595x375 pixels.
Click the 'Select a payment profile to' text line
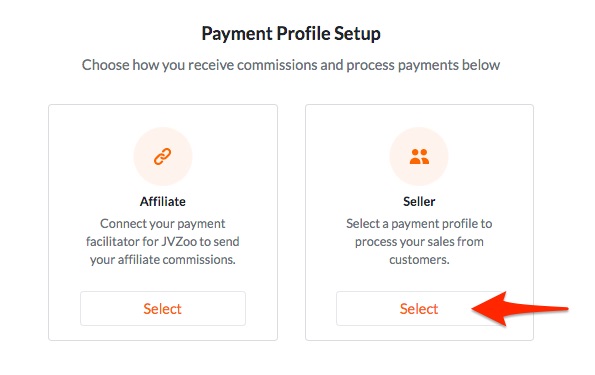419,224
